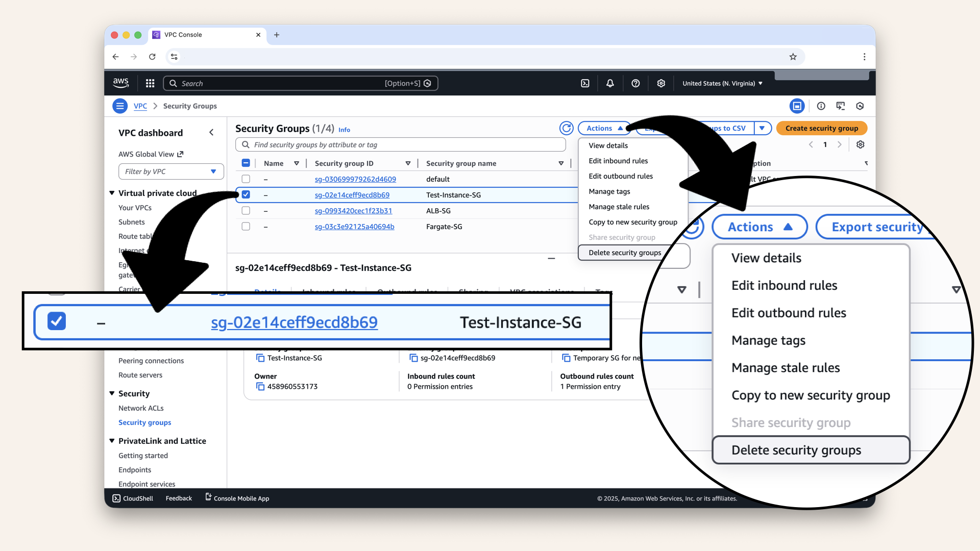Open the United States (N. Virginia) region selector

point(721,83)
